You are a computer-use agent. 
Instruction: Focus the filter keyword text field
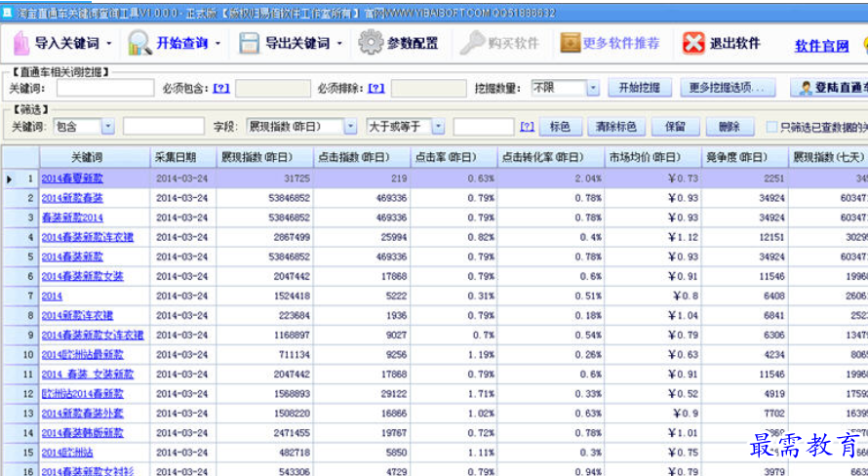[163, 127]
